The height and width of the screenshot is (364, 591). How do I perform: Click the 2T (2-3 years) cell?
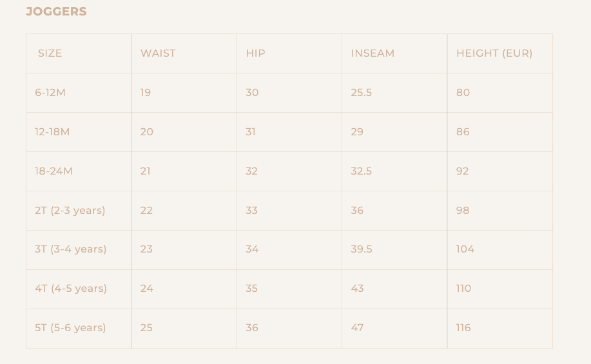coord(70,211)
